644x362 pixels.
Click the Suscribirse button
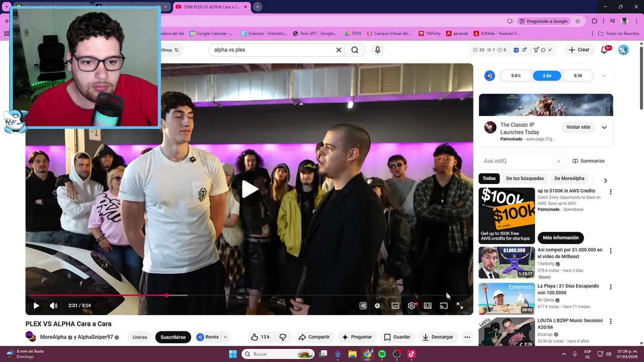173,337
